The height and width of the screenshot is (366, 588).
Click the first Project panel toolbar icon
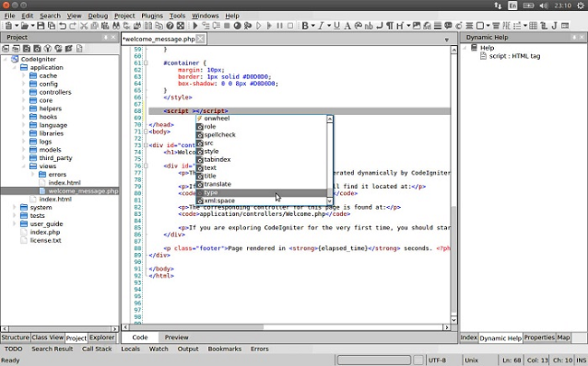5,48
